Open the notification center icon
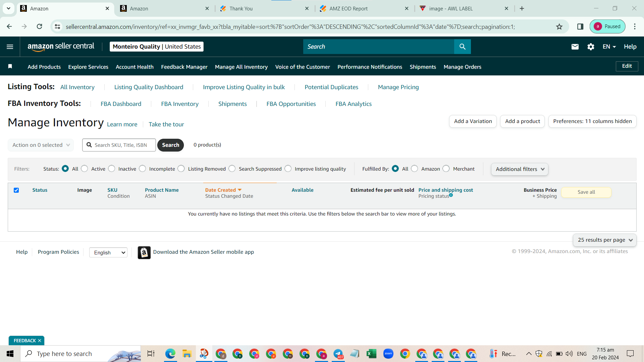The height and width of the screenshot is (362, 644). pyautogui.click(x=630, y=354)
